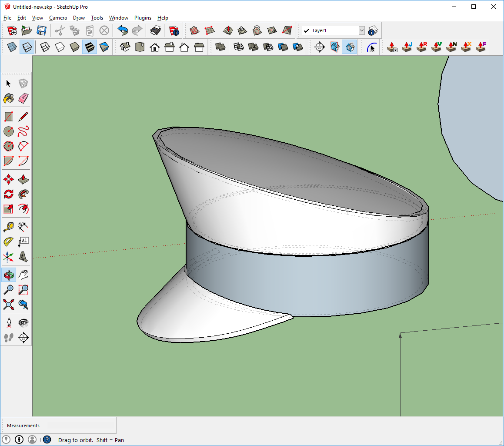Click the Undo arrow button
This screenshot has height=446, width=504.
click(x=122, y=30)
